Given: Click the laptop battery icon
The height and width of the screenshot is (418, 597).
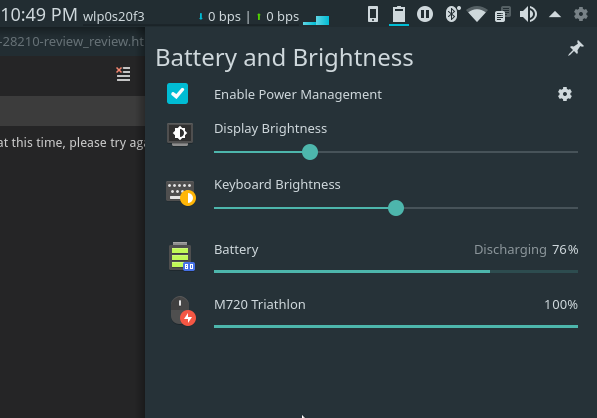Looking at the screenshot, I should (182, 256).
